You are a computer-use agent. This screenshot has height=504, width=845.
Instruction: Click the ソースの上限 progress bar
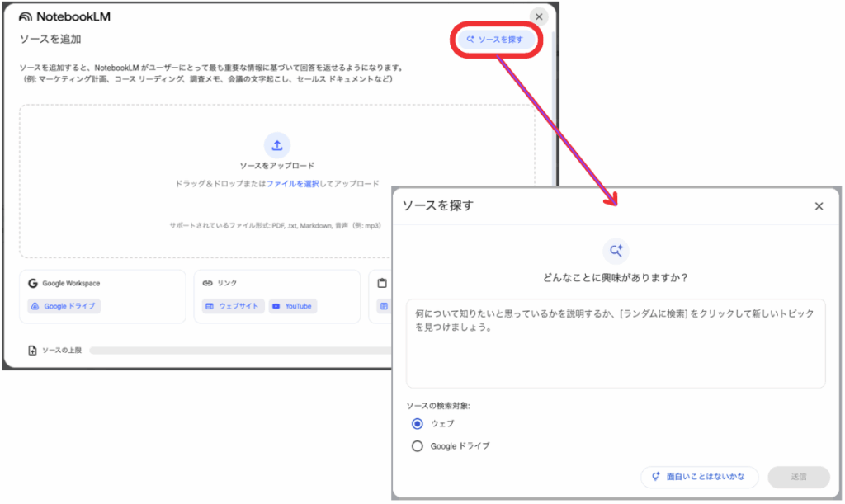click(239, 351)
